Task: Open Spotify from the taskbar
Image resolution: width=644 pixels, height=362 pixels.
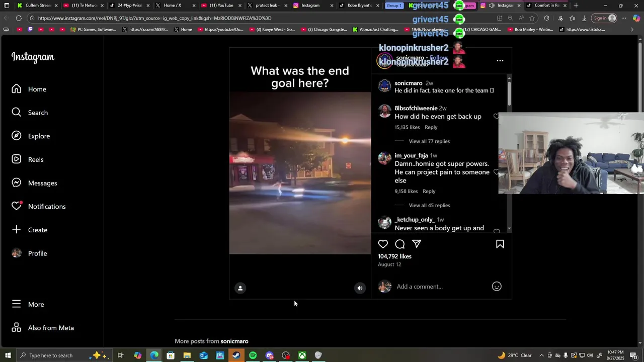Action: pyautogui.click(x=253, y=355)
